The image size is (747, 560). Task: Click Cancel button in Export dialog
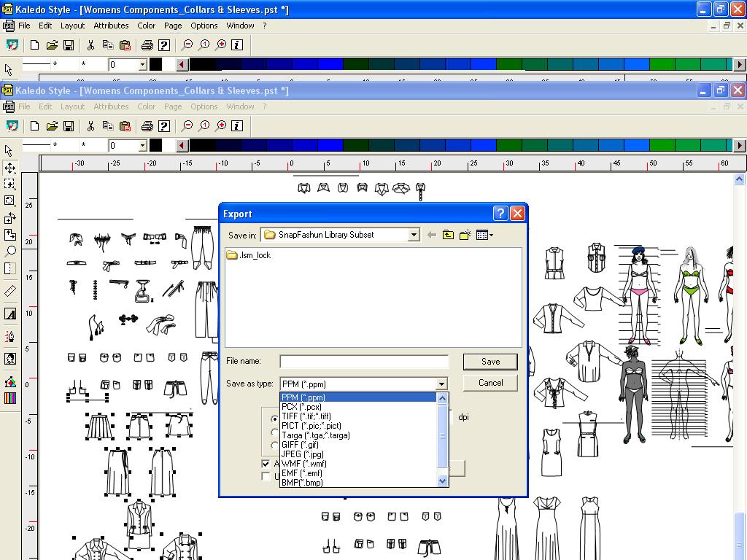[x=490, y=383]
